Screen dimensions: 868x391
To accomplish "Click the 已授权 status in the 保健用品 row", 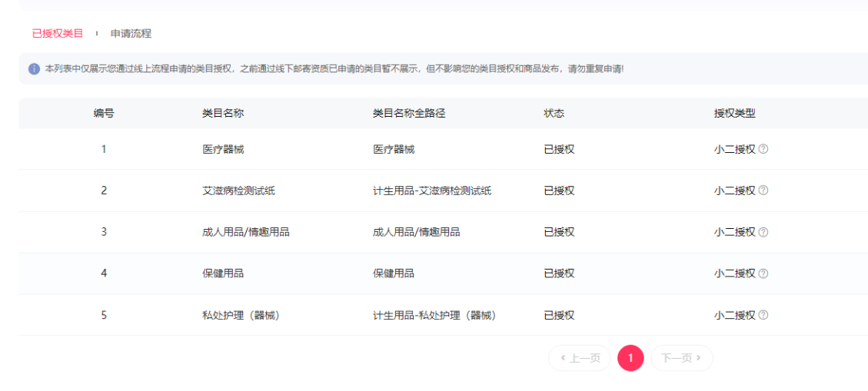I will [x=559, y=273].
